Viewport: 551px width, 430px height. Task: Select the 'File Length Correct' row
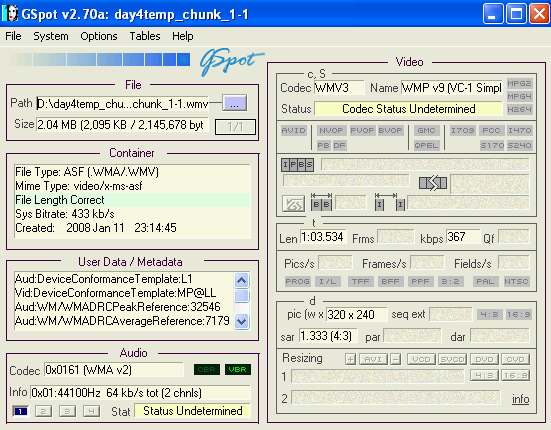pyautogui.click(x=132, y=200)
